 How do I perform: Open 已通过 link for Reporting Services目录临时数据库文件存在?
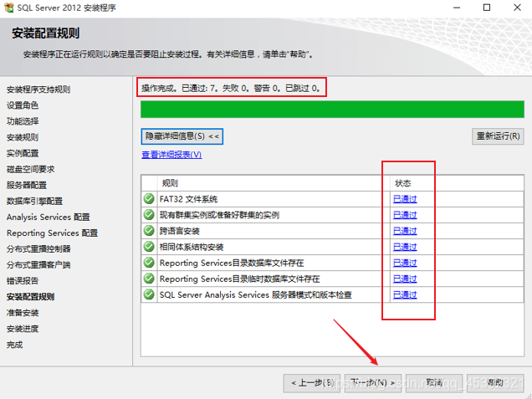click(405, 279)
